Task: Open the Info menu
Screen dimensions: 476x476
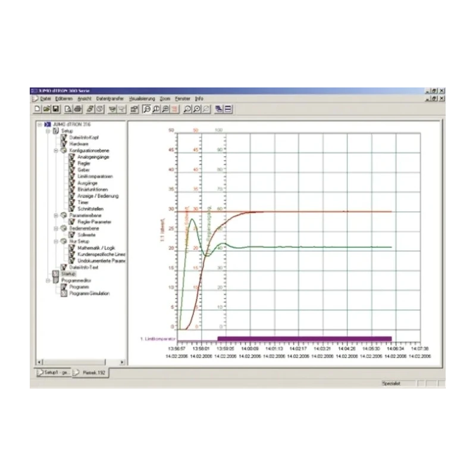Action: (x=199, y=99)
